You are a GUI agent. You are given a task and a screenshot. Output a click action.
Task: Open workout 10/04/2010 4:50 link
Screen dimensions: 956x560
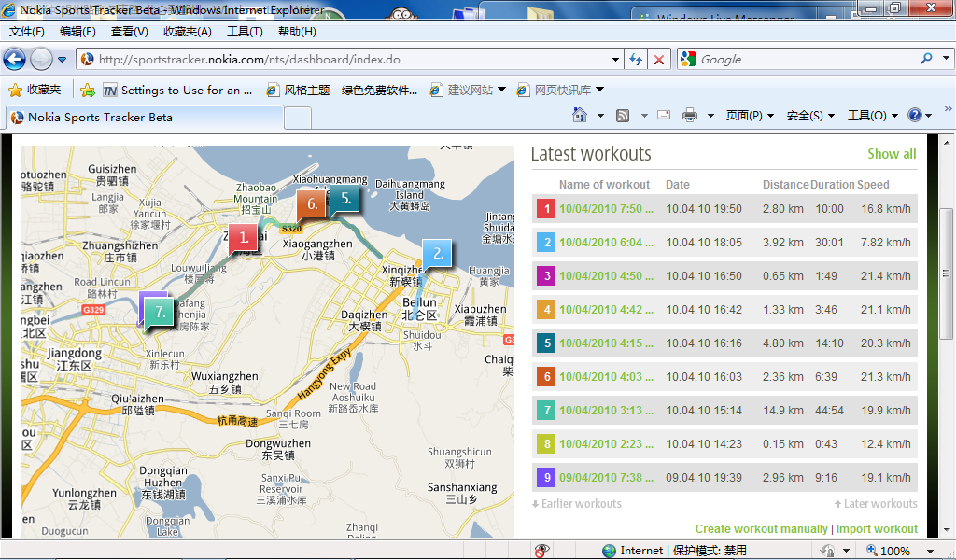606,276
